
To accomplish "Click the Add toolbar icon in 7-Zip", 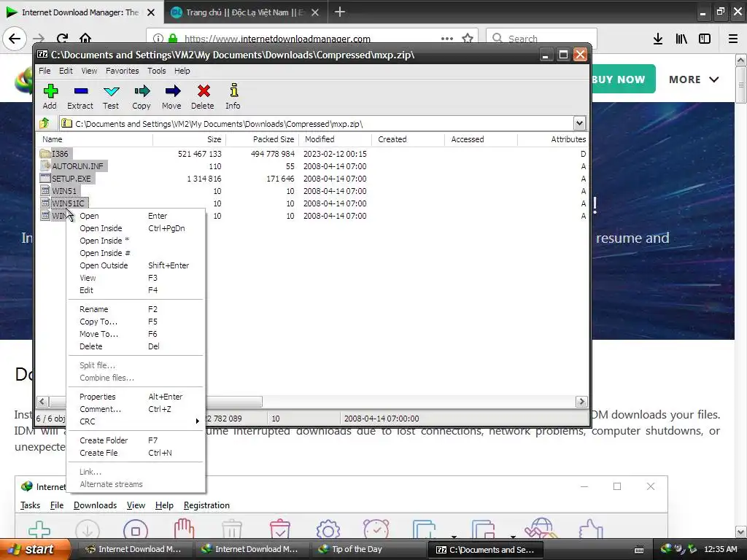I will (50, 97).
